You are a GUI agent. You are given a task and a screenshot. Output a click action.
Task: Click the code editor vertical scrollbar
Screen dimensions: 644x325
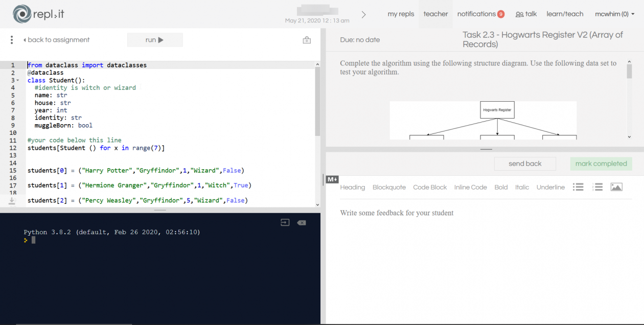317,102
